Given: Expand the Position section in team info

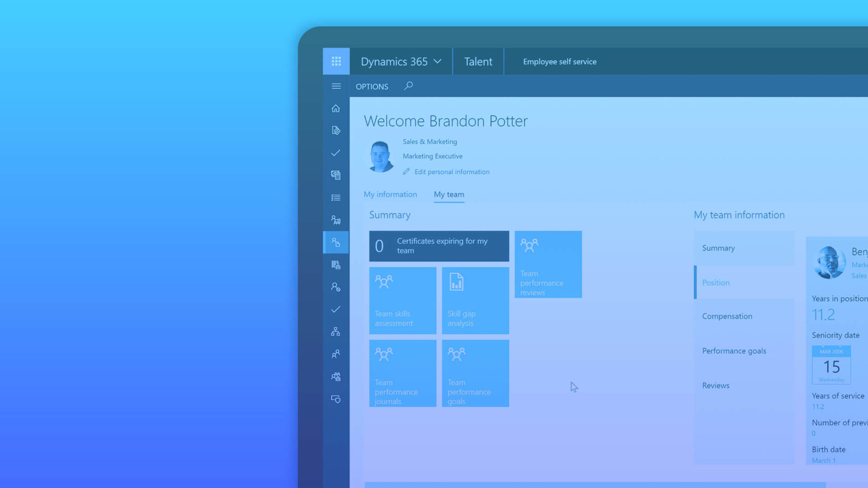Looking at the screenshot, I should point(715,282).
